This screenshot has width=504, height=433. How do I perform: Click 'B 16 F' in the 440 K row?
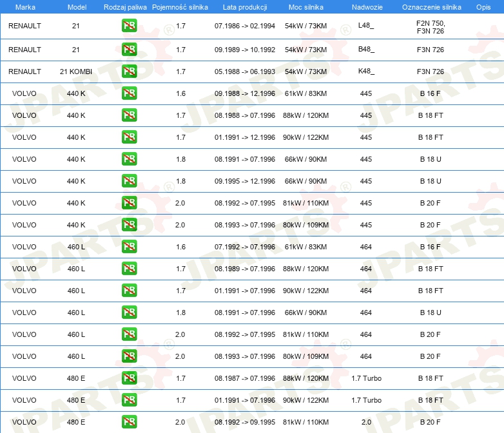(430, 93)
